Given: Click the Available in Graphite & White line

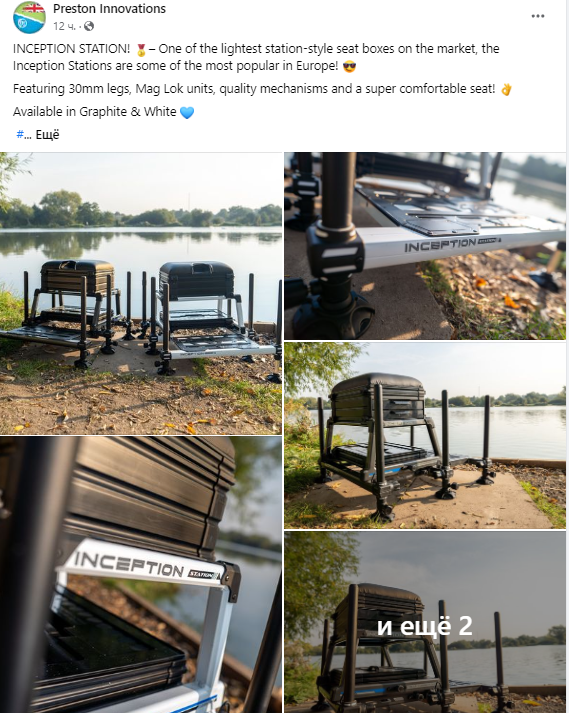Looking at the screenshot, I should (103, 112).
